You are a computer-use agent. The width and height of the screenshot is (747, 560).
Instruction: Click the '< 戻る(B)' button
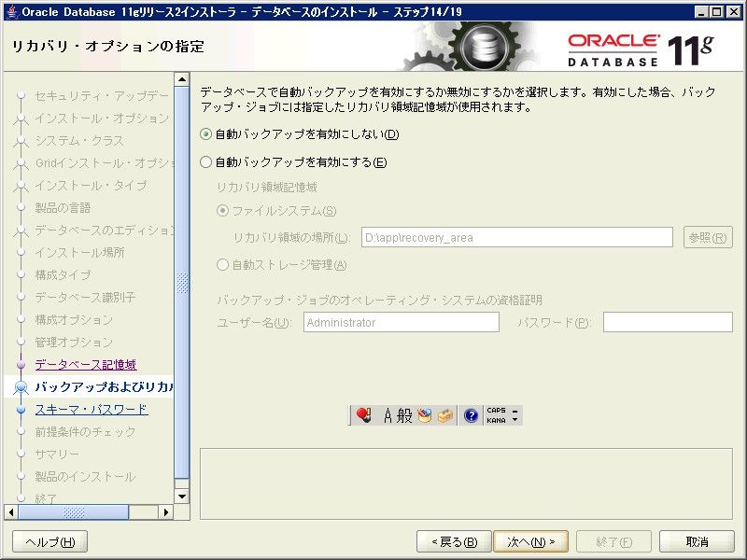454,542
